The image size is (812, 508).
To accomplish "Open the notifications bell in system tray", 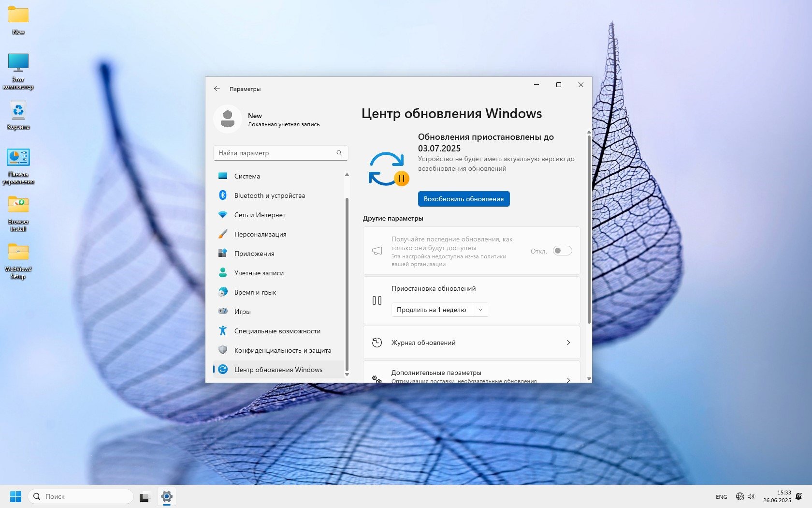I will click(x=798, y=496).
